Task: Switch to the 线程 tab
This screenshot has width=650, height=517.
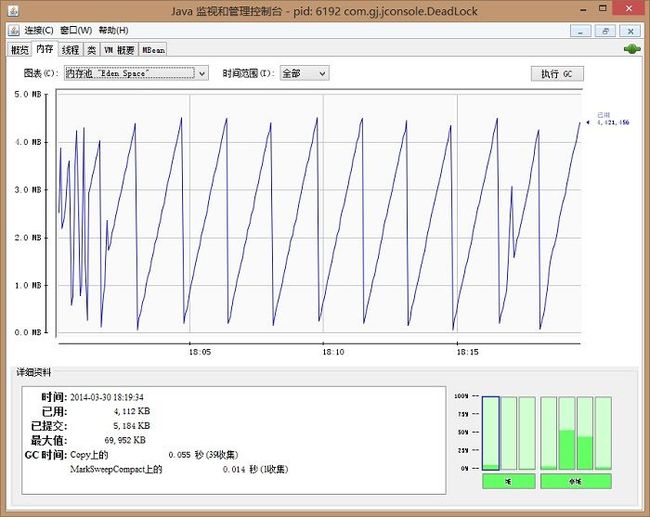Action: pos(70,50)
